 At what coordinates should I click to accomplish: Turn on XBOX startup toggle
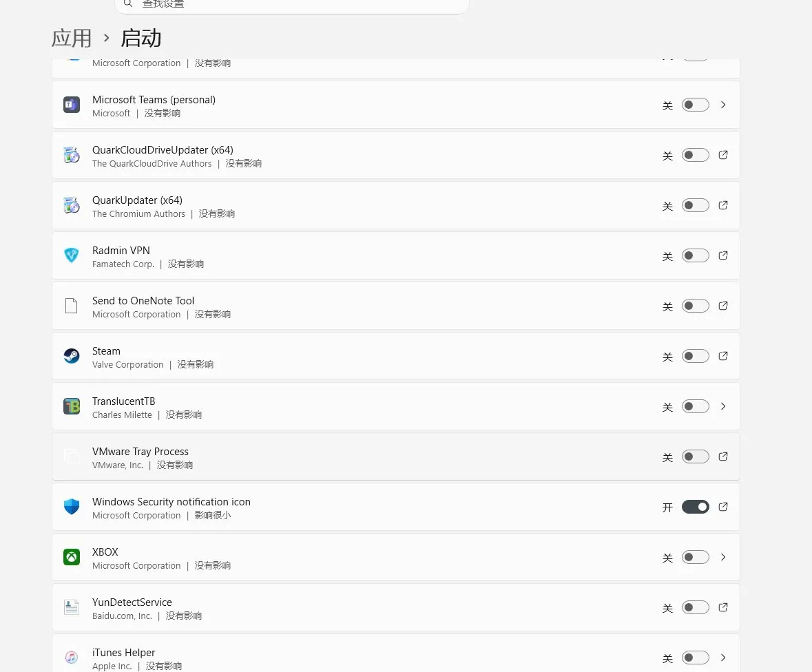pos(695,556)
